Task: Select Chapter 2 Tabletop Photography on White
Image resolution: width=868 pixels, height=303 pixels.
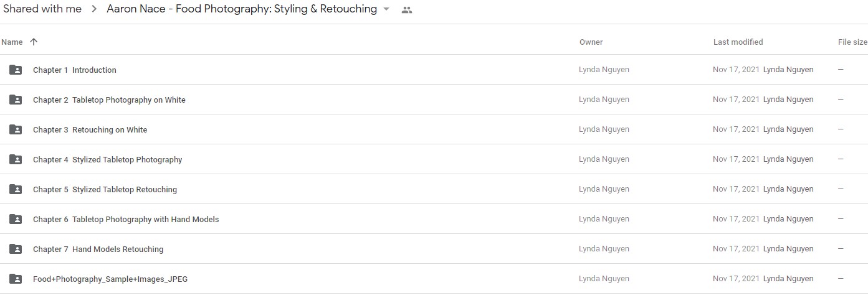Action: click(434, 100)
